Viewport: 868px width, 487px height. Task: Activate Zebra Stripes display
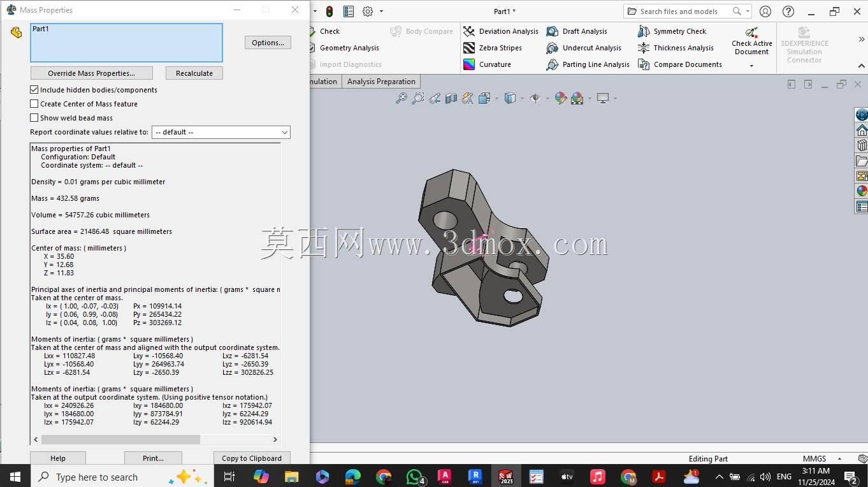(493, 48)
